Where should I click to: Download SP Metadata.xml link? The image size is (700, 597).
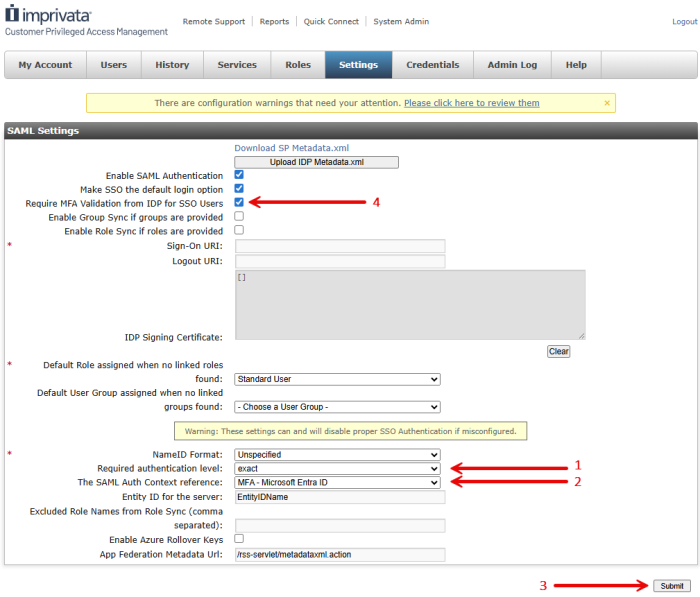pos(291,148)
